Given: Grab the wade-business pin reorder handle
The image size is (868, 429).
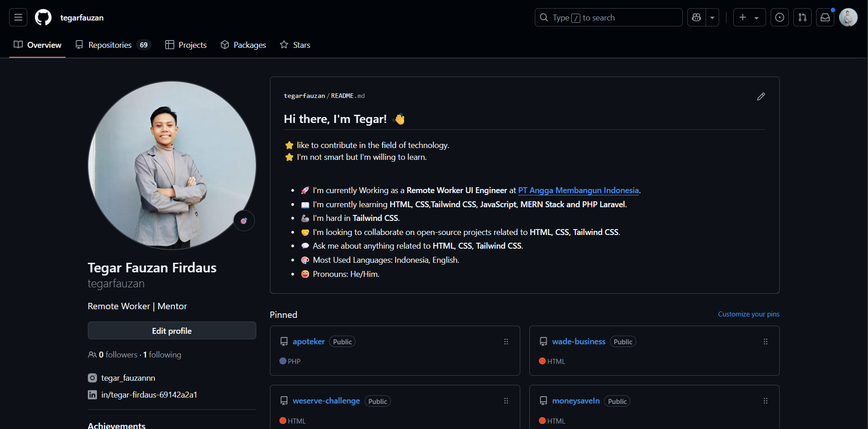Looking at the screenshot, I should tap(766, 342).
